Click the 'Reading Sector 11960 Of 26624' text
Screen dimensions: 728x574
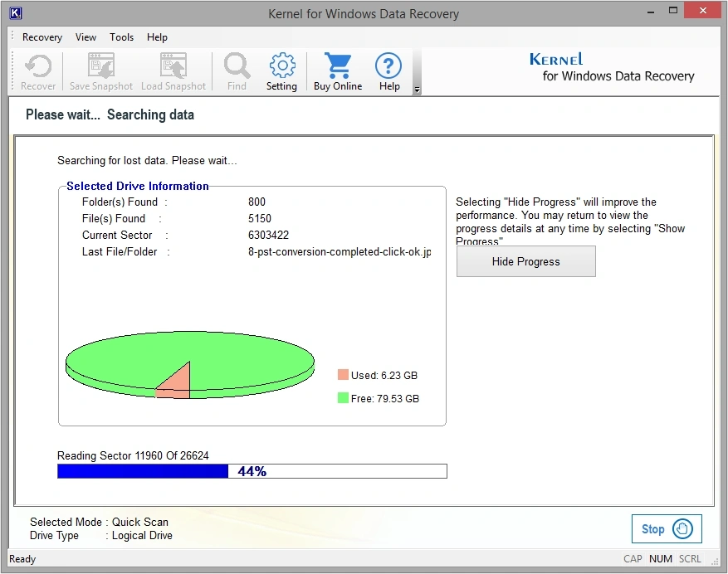[133, 455]
